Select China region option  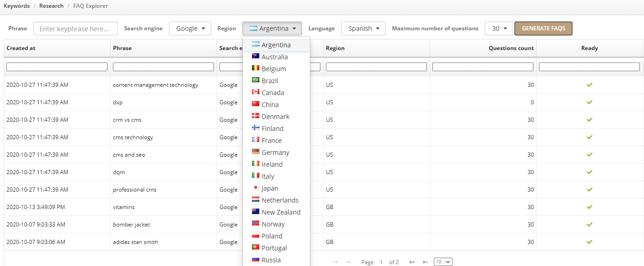pos(276,105)
